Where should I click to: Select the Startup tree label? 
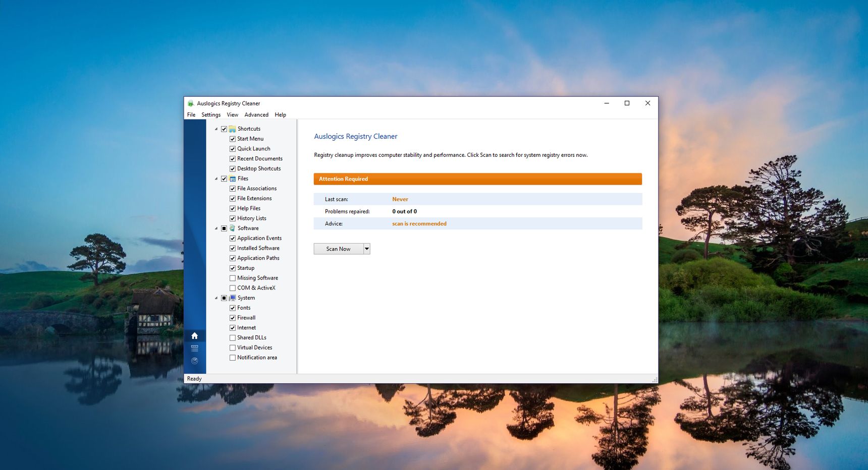click(246, 268)
